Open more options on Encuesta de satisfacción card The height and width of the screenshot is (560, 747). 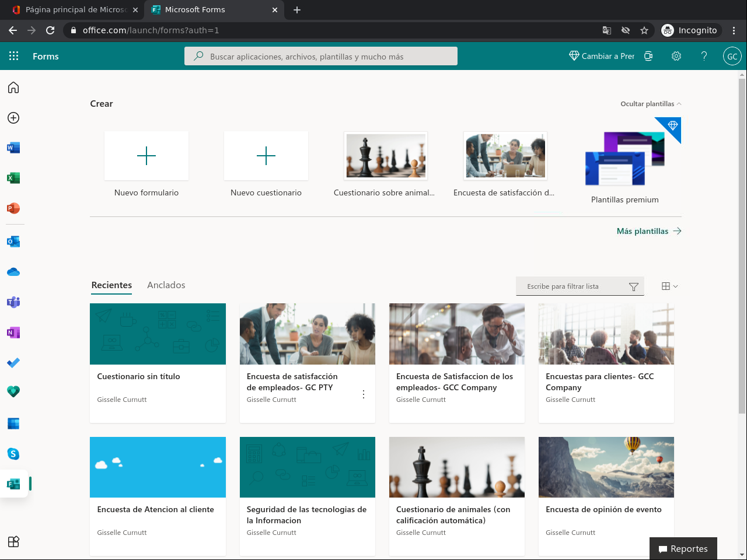coord(364,394)
